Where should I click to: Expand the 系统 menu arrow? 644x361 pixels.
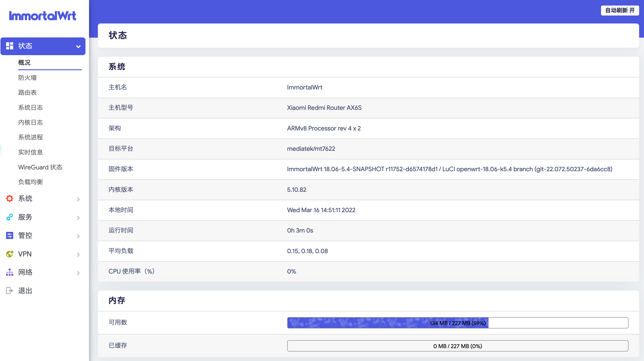point(78,199)
